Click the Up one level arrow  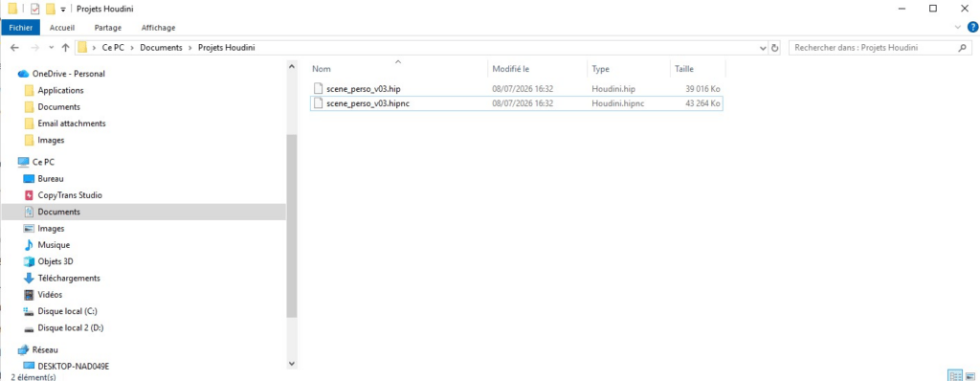pos(66,48)
